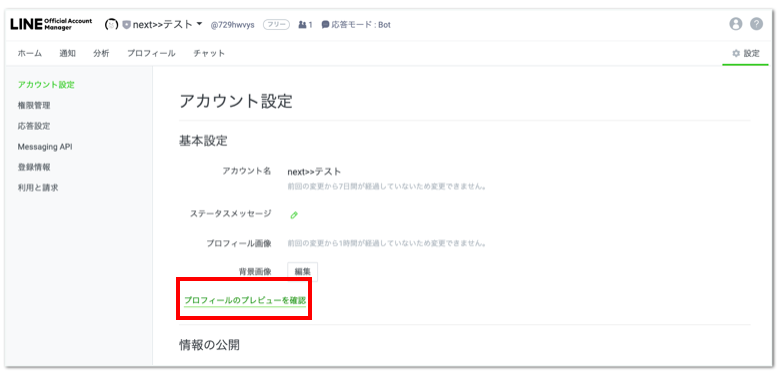
Task: Select 登録情報 in the sidebar
Action: [34, 167]
